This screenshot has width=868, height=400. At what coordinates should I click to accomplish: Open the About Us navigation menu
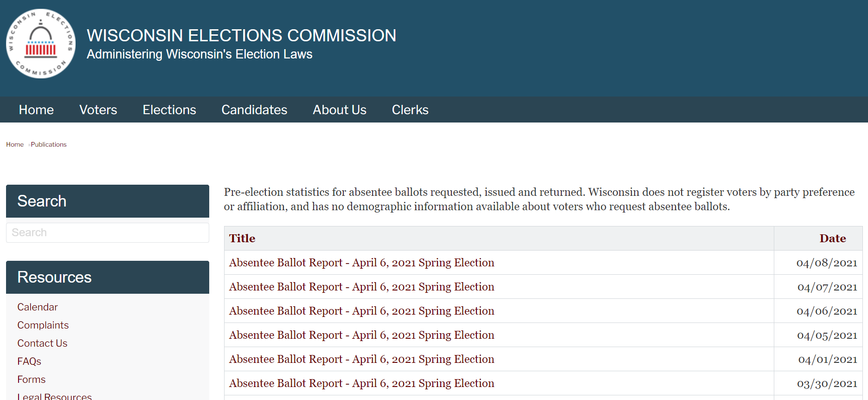(340, 110)
